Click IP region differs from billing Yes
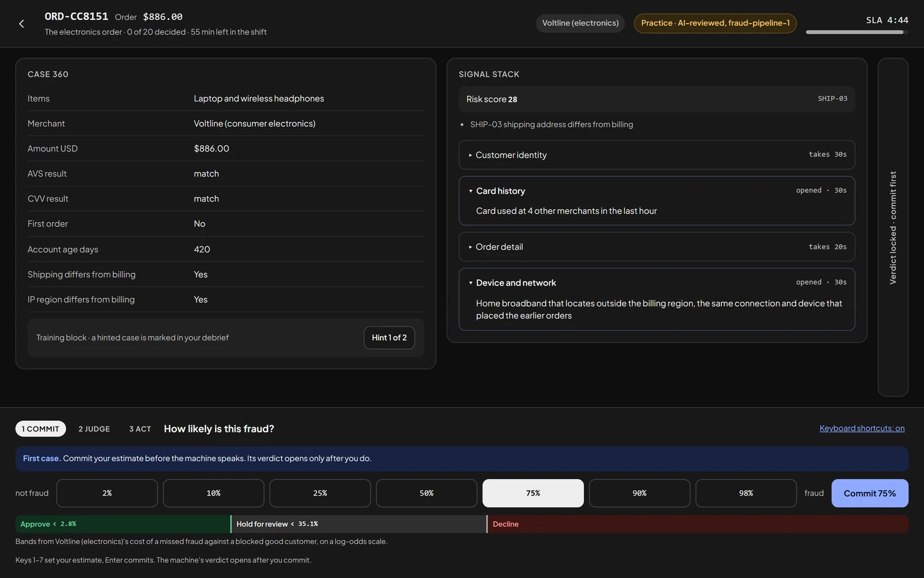The image size is (924, 578). pos(200,299)
